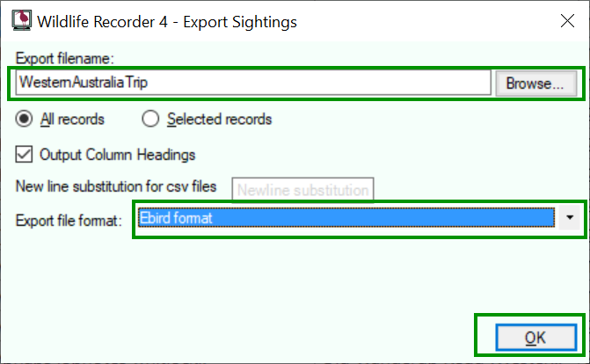
Task: Focus the Export filename text field
Action: [253, 82]
